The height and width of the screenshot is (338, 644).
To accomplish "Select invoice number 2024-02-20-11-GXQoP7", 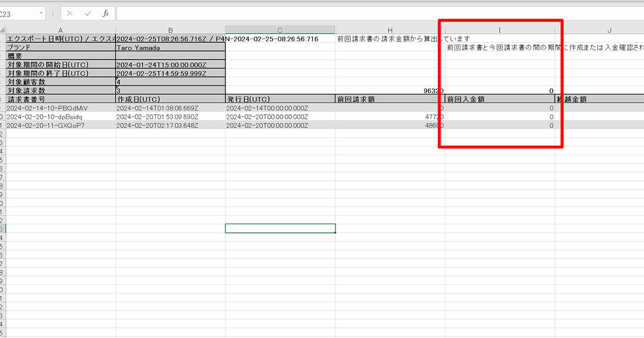I will [61, 125].
